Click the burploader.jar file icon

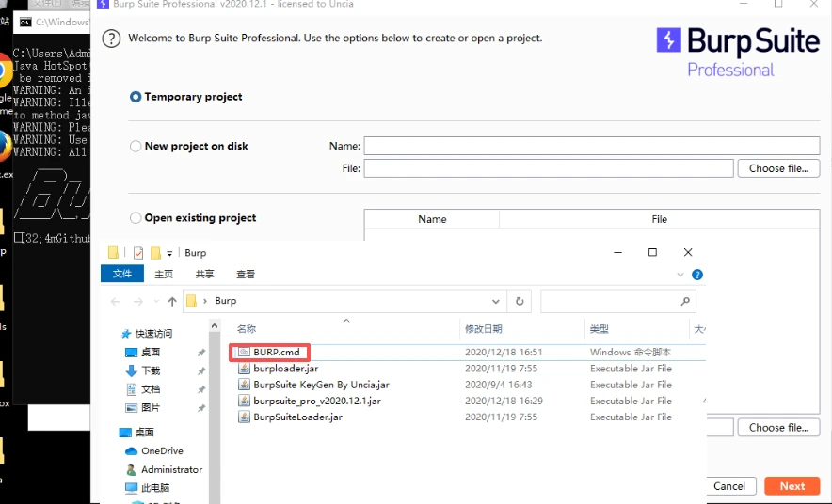[x=244, y=369]
